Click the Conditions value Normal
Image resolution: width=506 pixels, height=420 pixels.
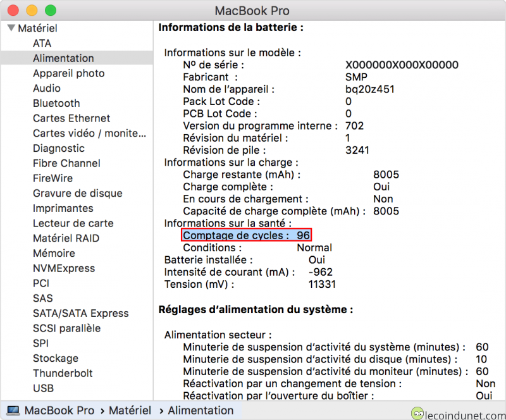(314, 247)
